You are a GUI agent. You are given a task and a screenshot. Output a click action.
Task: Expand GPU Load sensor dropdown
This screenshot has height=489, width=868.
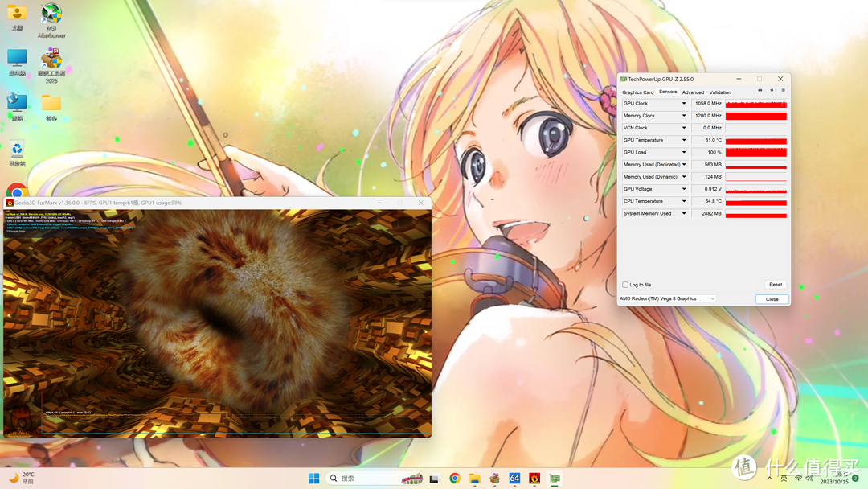click(x=684, y=152)
